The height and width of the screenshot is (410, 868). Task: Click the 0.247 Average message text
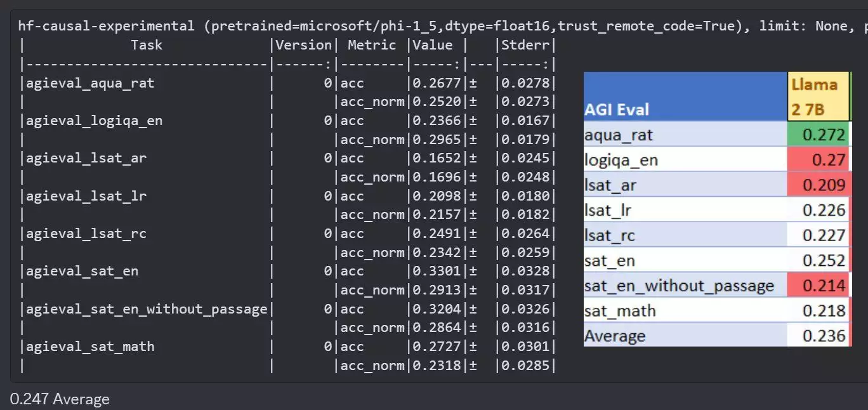click(60, 399)
